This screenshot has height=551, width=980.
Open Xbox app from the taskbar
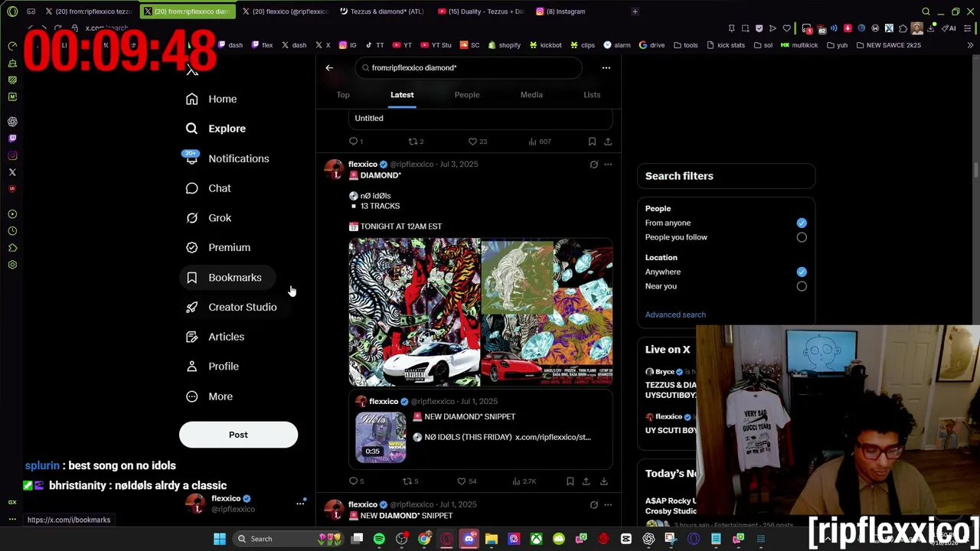[536, 539]
